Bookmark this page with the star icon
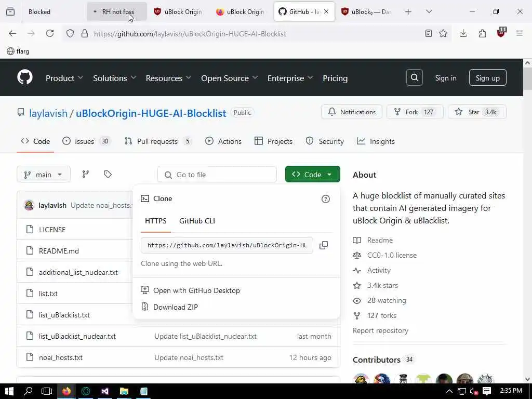Viewport: 532px width, 399px height. (x=443, y=33)
